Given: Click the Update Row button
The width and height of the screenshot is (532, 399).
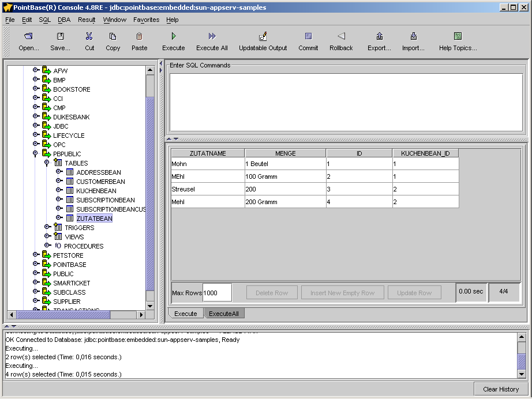Looking at the screenshot, I should point(414,293).
